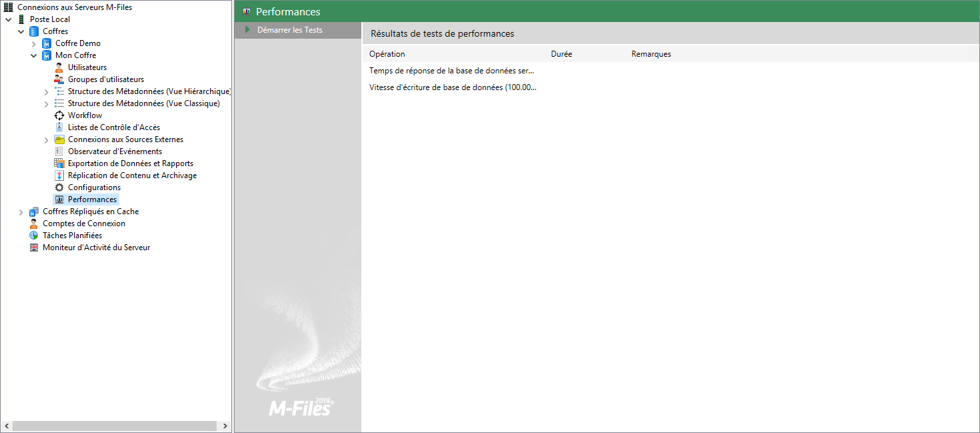Expand the Coffre Demo node
Screen dimensions: 980x433
[34, 43]
